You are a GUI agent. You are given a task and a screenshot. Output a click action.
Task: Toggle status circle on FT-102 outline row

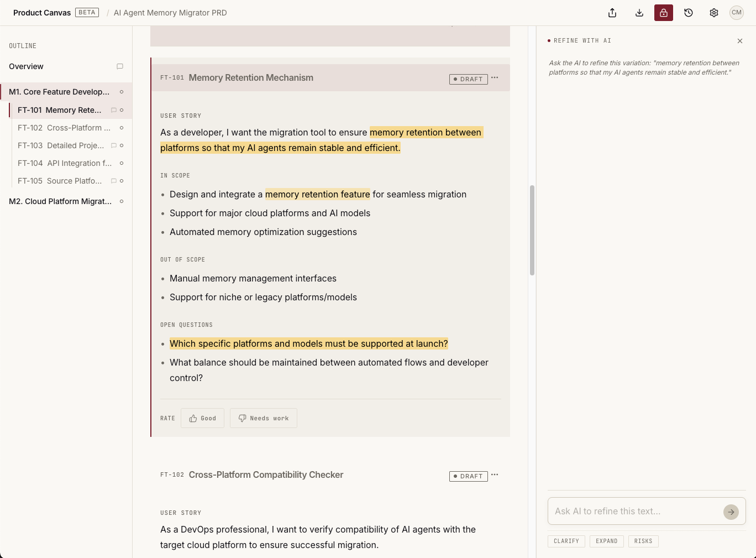[122, 128]
